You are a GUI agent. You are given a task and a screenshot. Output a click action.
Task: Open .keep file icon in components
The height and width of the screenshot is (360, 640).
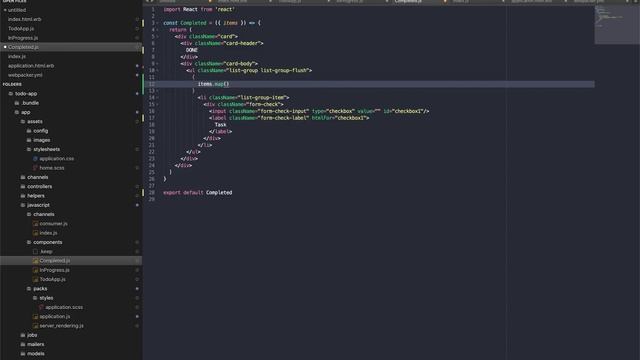coord(36,252)
